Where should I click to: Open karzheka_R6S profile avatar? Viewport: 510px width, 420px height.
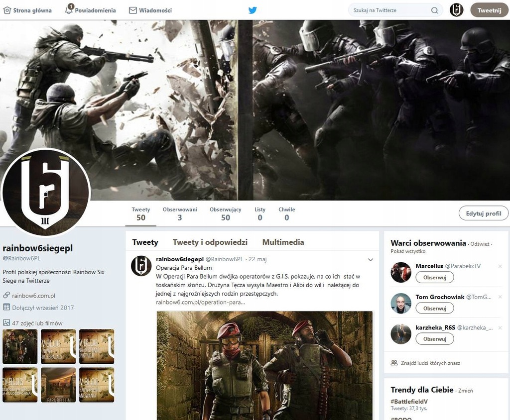click(x=401, y=334)
